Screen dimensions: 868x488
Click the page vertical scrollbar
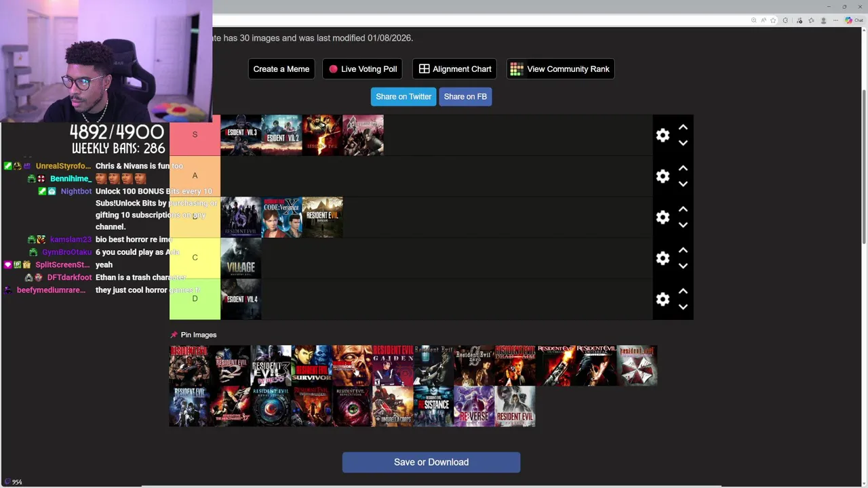coord(863,166)
